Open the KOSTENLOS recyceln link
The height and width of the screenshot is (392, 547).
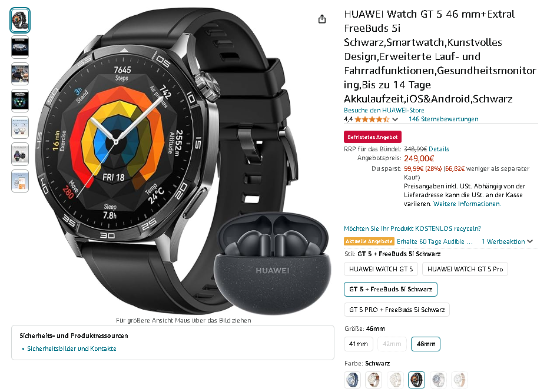pos(412,228)
